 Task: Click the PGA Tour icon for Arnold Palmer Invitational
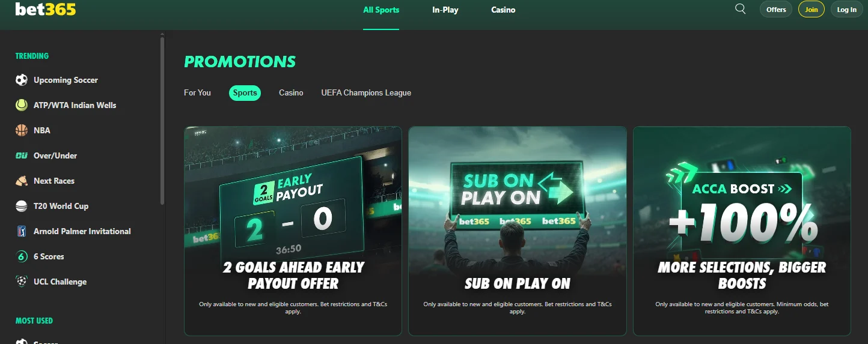click(x=22, y=231)
